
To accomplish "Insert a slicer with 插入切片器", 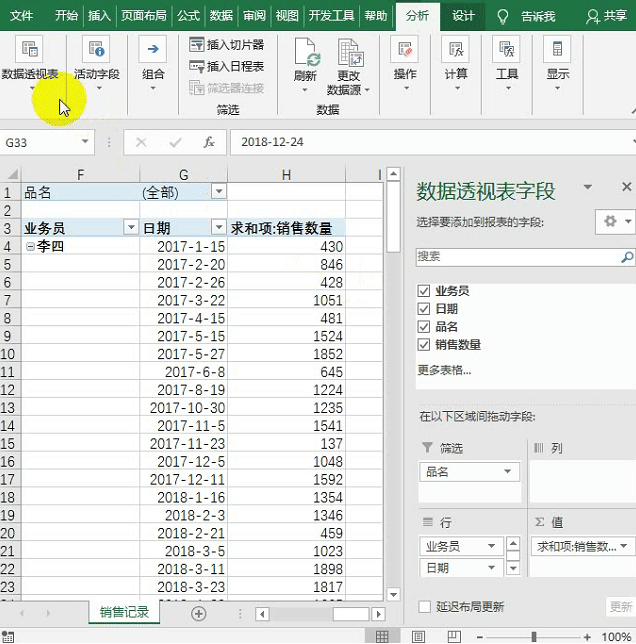I will 226,44.
